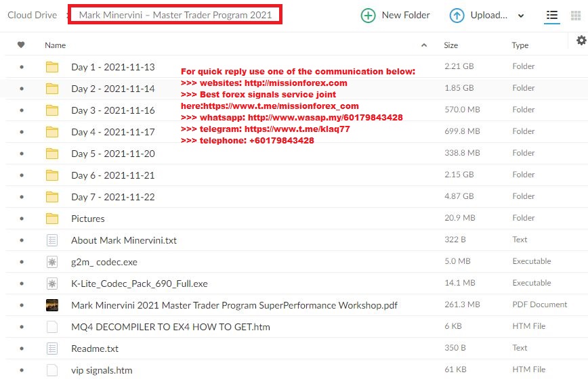
Task: Select Day 3 - 2021-11-16 name
Action: tap(113, 110)
